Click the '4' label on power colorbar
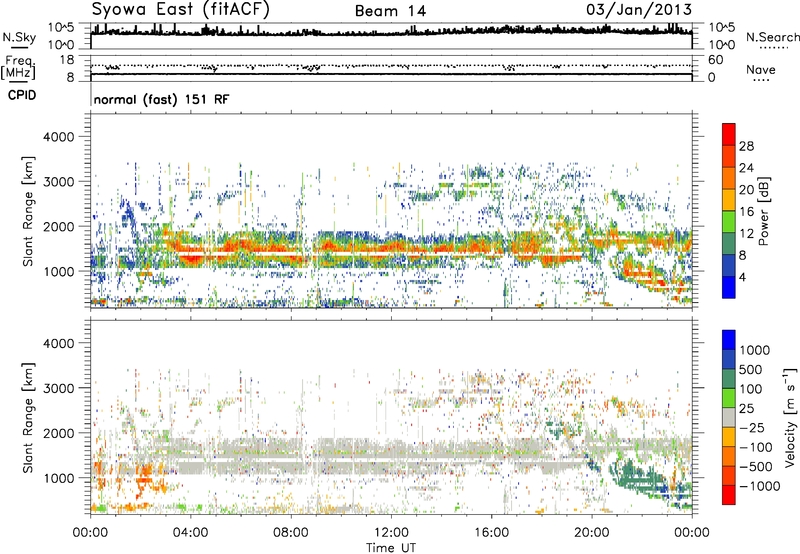 pos(743,277)
